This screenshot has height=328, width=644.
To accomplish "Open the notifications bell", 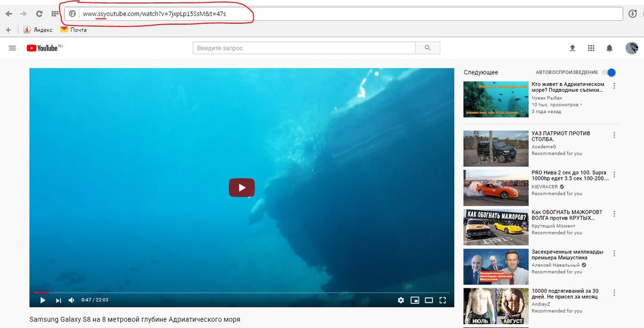I will coord(609,48).
